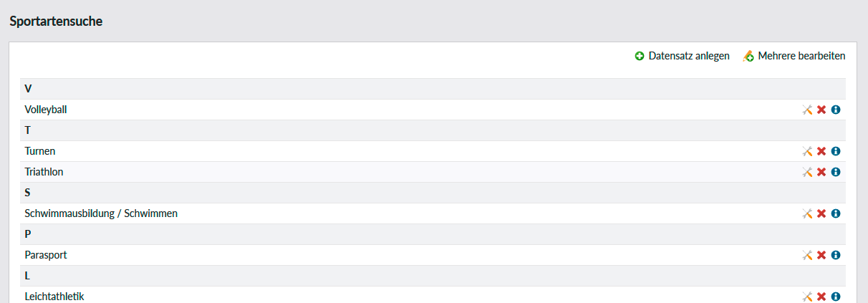Edit the Parasport entry

(x=807, y=255)
